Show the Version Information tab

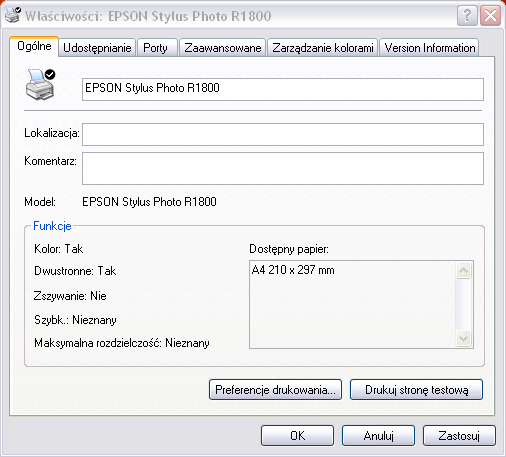(430, 48)
